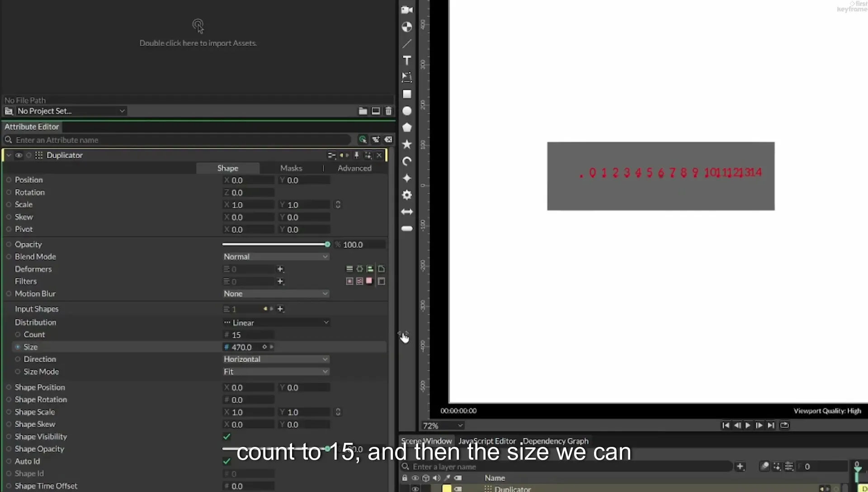Viewport: 868px width, 492px height.
Task: Toggle the Shape Visibility checkbox
Action: click(x=227, y=436)
